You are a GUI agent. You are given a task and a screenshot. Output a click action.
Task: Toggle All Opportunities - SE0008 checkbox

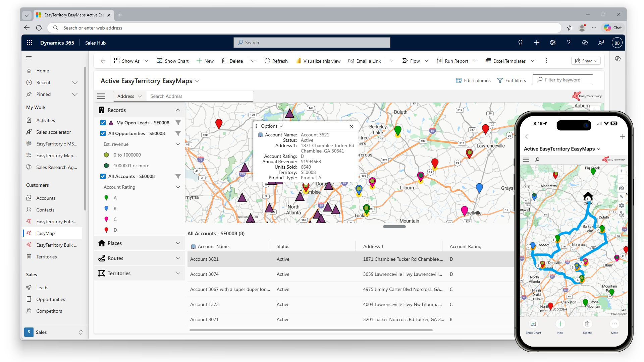[x=103, y=133]
